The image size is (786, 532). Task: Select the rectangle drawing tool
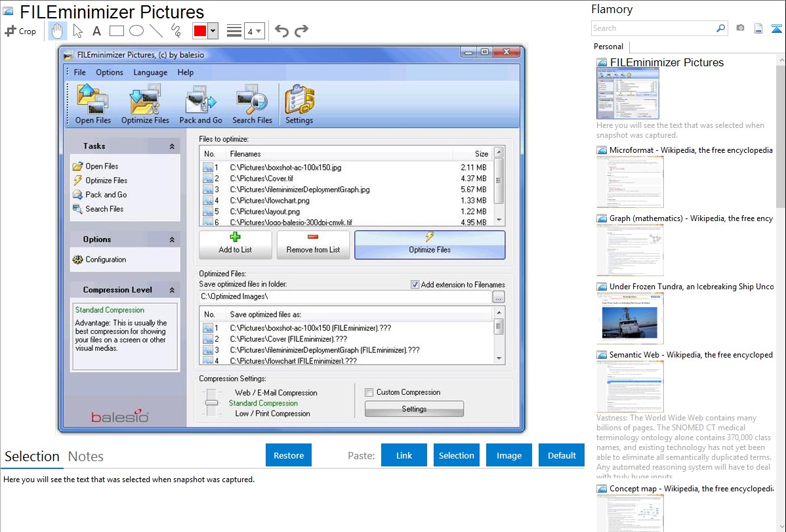coord(116,31)
